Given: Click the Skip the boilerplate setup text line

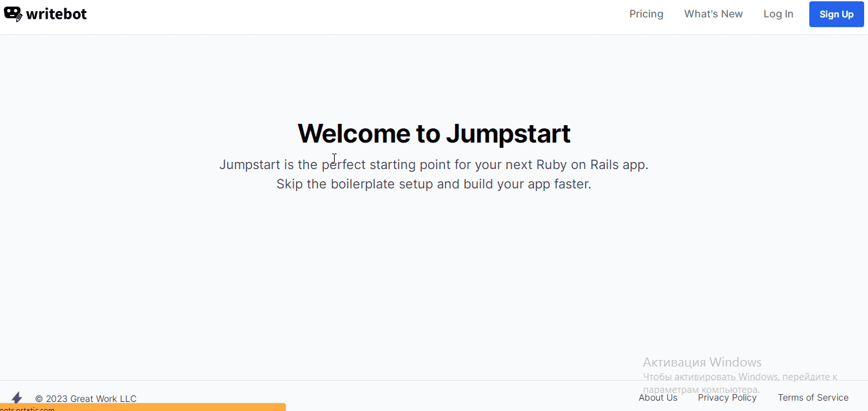Looking at the screenshot, I should (433, 184).
